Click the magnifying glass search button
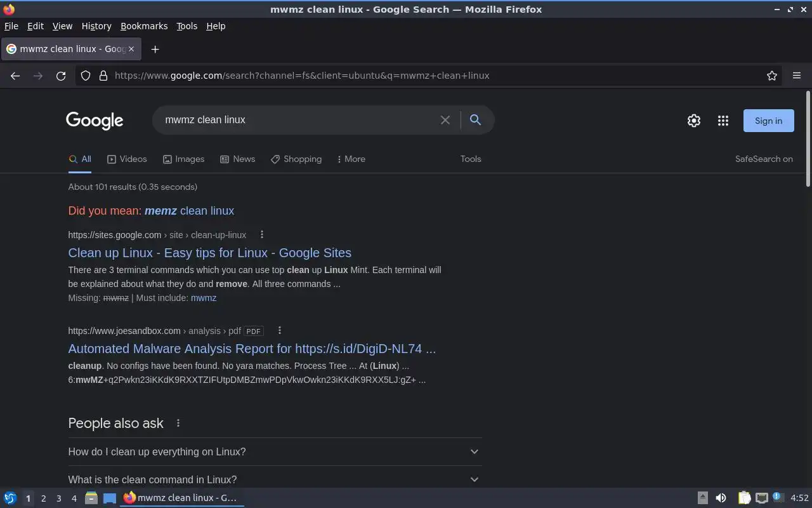This screenshot has height=508, width=812. (475, 120)
